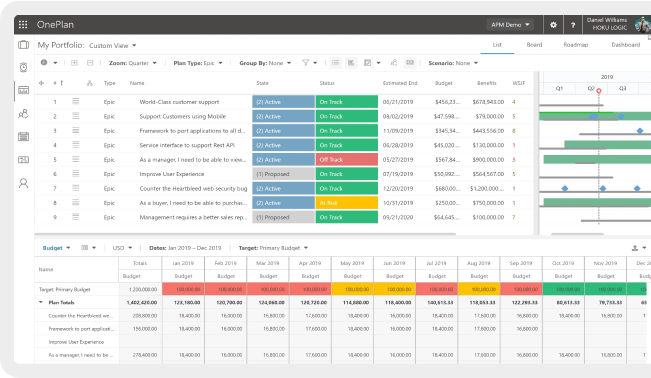Viewport: 651px width, 378px height.
Task: Select the resources people sidebar icon
Action: pyautogui.click(x=23, y=113)
